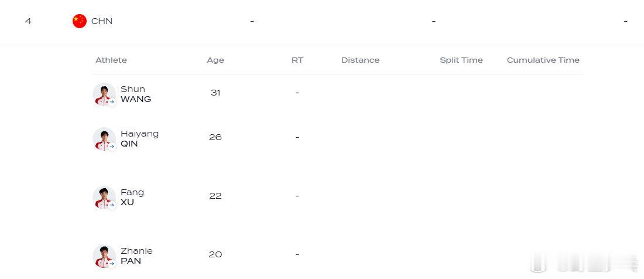Screen dimensions: 644x279
Task: Click the China flag icon
Action: (x=80, y=21)
